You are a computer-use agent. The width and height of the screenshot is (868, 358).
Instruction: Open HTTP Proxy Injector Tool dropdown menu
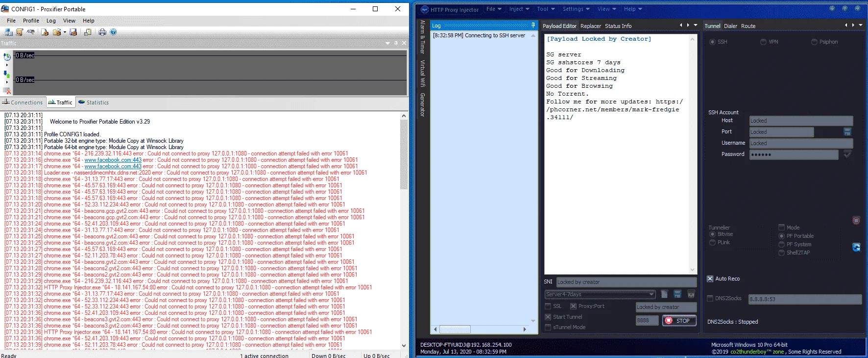(546, 9)
